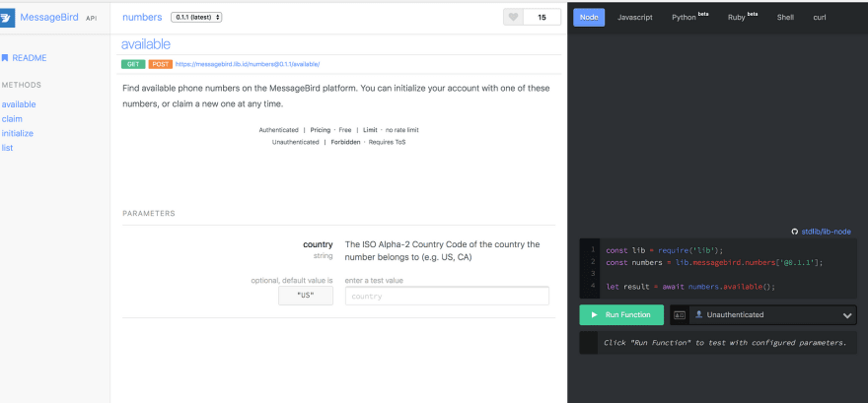This screenshot has height=403, width=868.
Task: Click the 'Authenticated' label text
Action: coord(278,130)
